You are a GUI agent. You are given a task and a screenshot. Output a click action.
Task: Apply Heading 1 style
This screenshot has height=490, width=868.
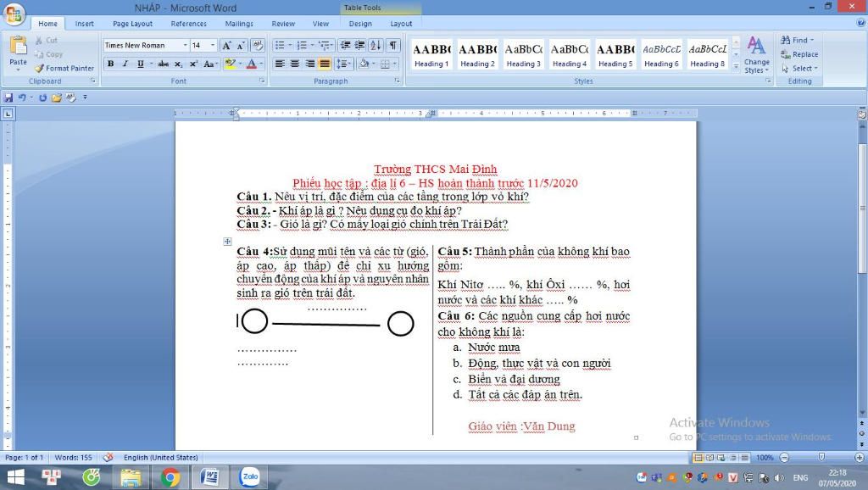(431, 55)
